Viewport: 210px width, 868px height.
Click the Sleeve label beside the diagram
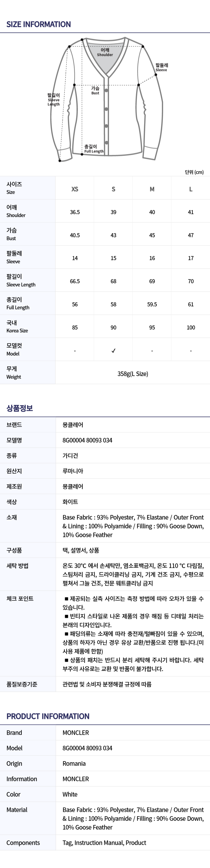tap(161, 67)
